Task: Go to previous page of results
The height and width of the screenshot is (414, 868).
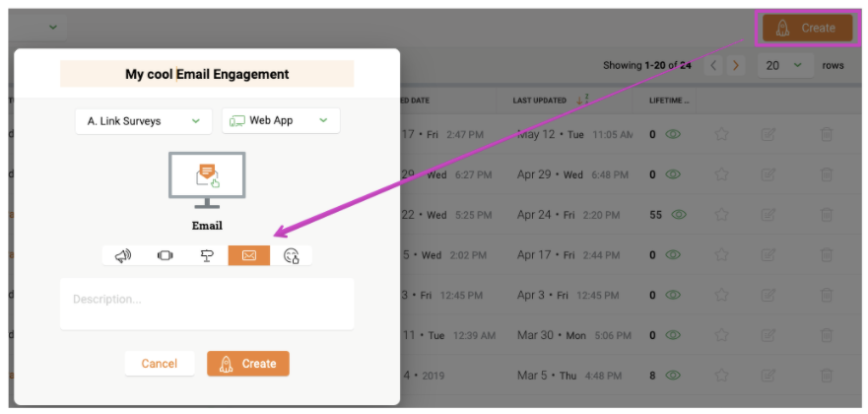Action: [x=714, y=65]
